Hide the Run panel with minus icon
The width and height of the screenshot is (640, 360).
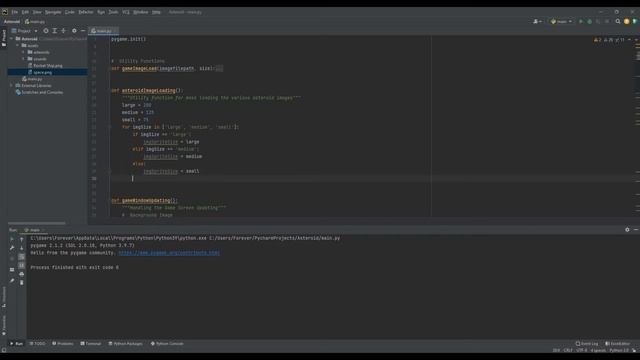pos(636,230)
